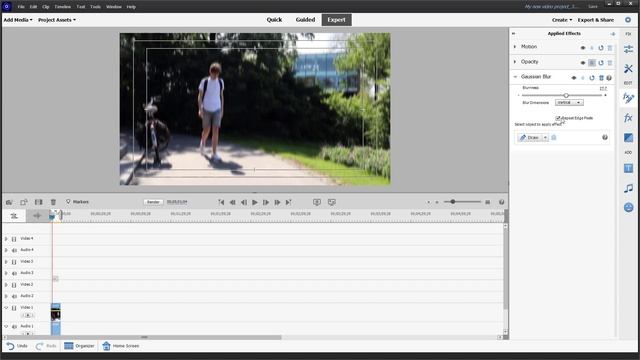640x360 pixels.
Task: Delete the Gaussian Blur effect with trash icon
Action: coord(601,78)
